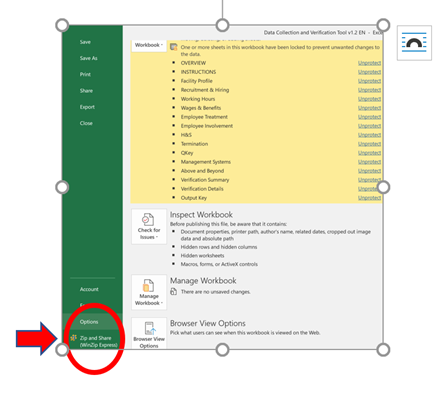This screenshot has height=400, width=440.
Task: Select Print in the backstage menu
Action: click(85, 74)
